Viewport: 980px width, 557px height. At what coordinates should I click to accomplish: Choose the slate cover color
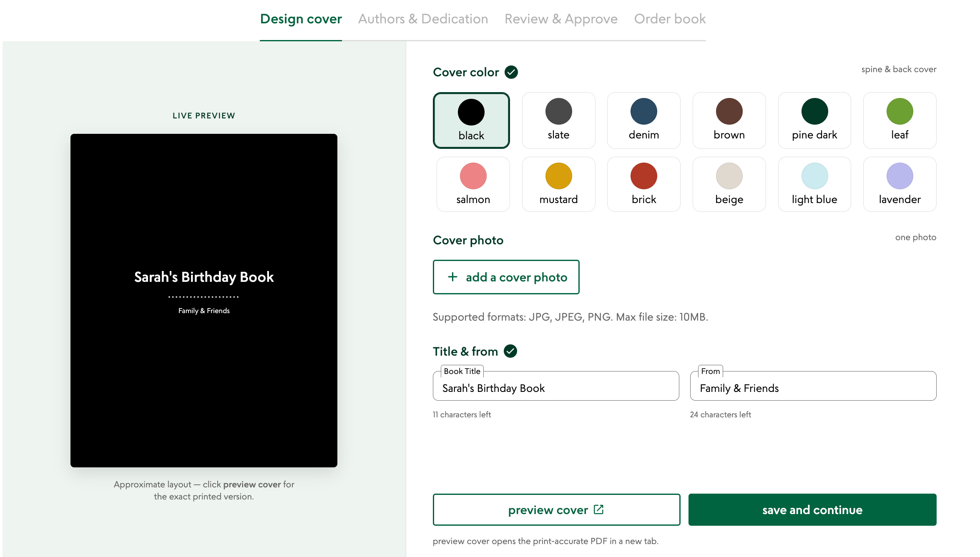tap(558, 120)
